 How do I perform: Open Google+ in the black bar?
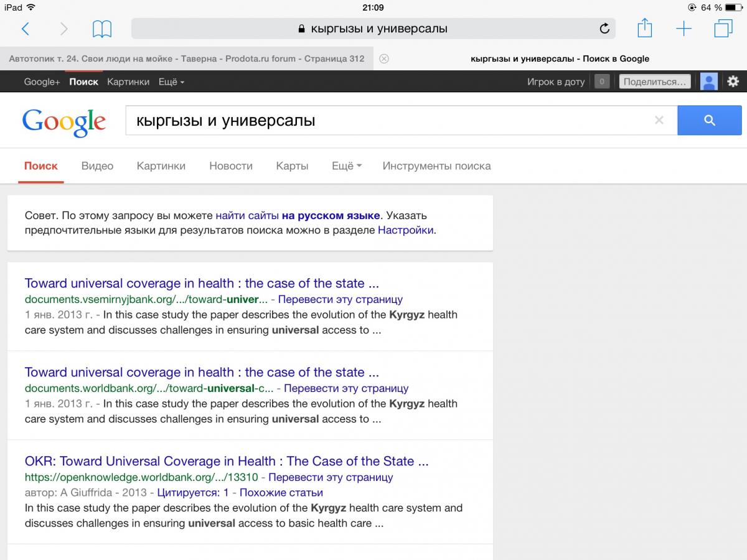42,82
